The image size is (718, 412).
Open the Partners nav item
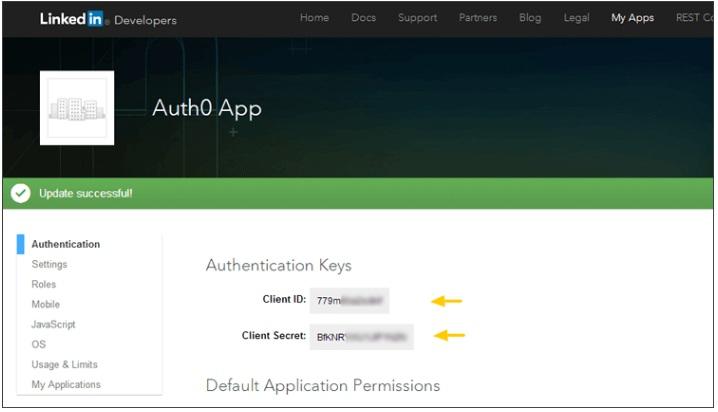(478, 18)
